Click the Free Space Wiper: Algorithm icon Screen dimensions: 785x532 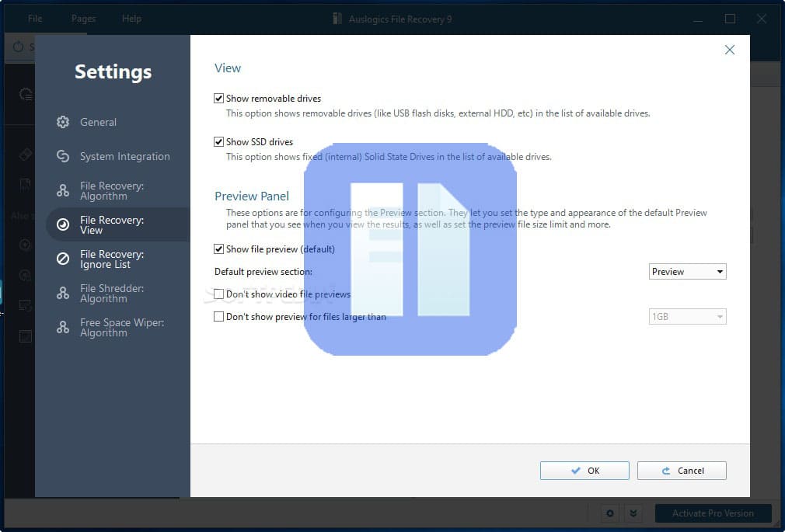tap(63, 327)
